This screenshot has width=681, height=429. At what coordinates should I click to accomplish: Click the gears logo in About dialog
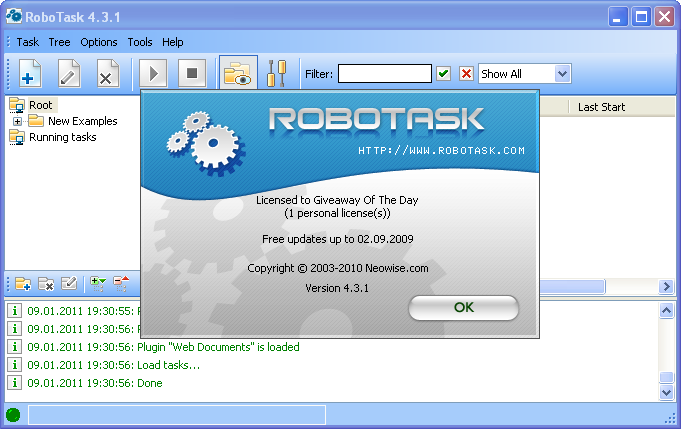[206, 143]
